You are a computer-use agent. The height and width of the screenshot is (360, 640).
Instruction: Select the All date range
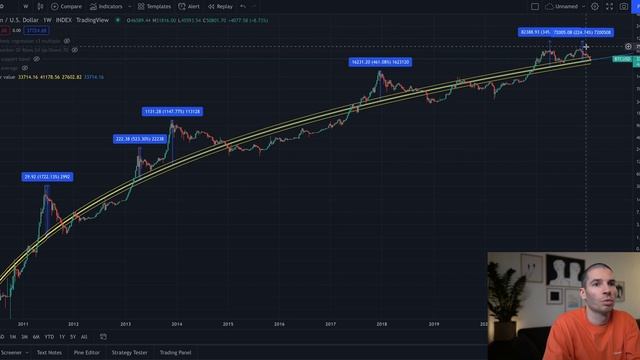coord(84,337)
